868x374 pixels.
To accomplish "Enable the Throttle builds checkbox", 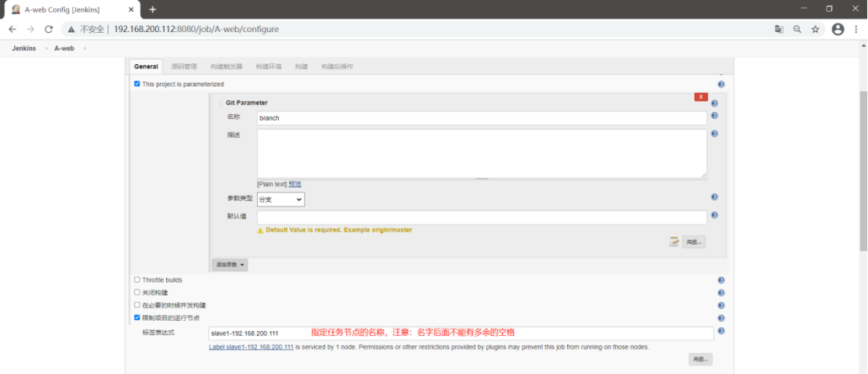I will click(137, 279).
